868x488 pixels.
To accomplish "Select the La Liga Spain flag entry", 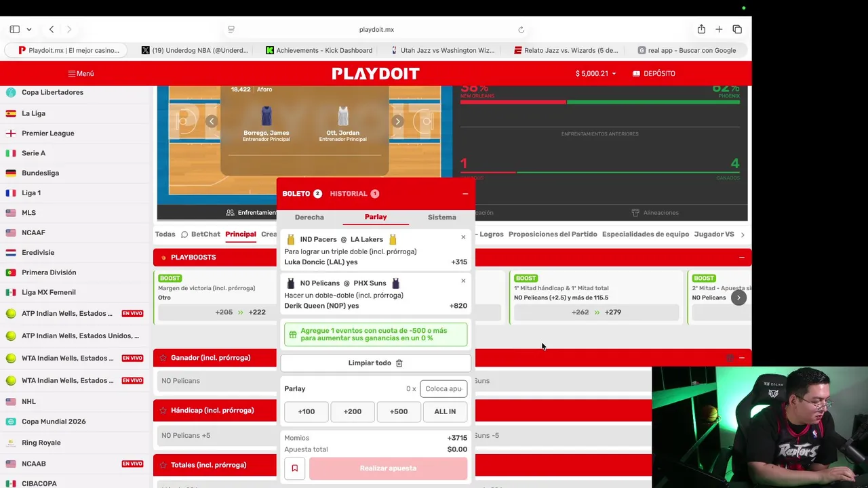I will 33,113.
